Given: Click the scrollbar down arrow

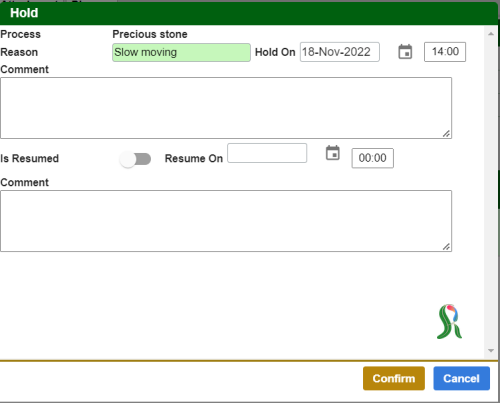Looking at the screenshot, I should point(491,350).
